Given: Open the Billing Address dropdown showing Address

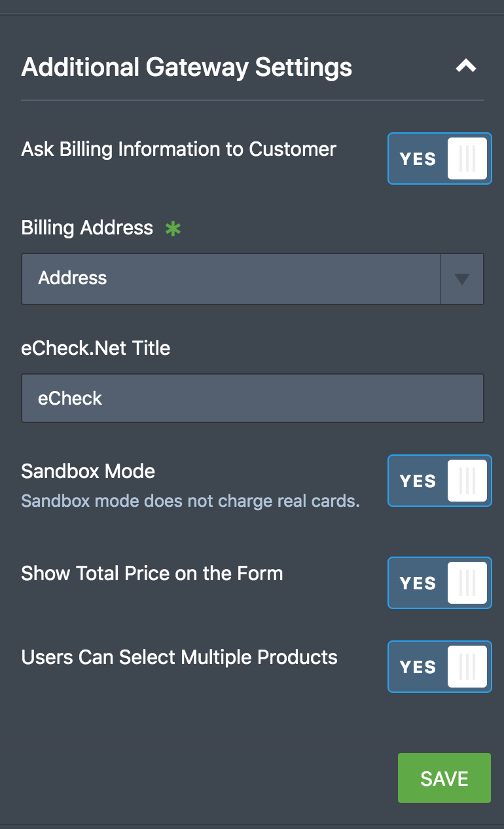Looking at the screenshot, I should tap(253, 279).
